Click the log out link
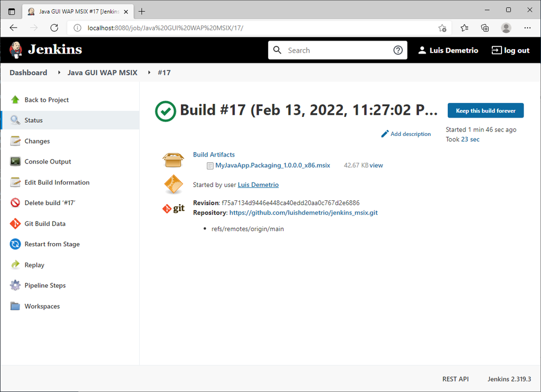This screenshot has height=392, width=541. coord(511,50)
